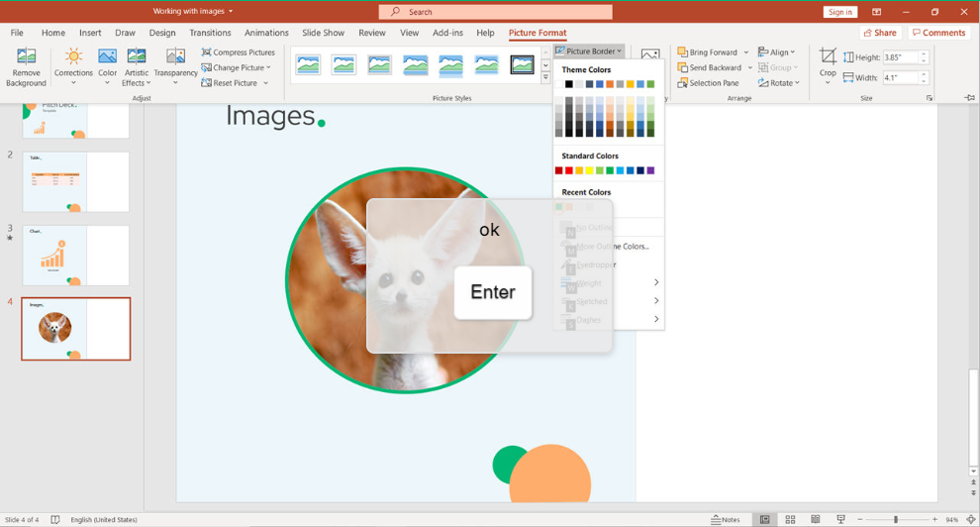Select slide 4 images thumbnail
The image size is (980, 527).
click(x=75, y=329)
